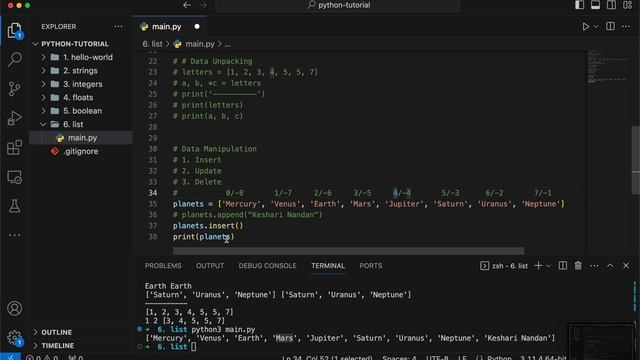The height and width of the screenshot is (360, 640).
Task: Switch to the TERMINAL tab
Action: pyautogui.click(x=328, y=266)
